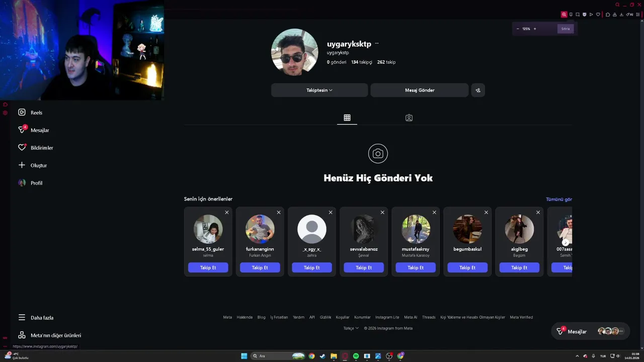Follow _x_sgy_x_ with Takip Et
This screenshot has height=362, width=644.
coord(311,267)
